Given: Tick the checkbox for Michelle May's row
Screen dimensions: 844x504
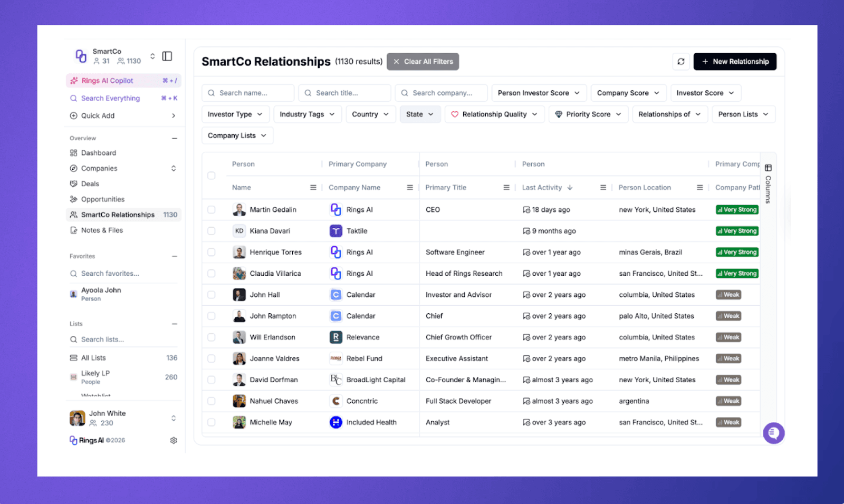Looking at the screenshot, I should tap(211, 422).
